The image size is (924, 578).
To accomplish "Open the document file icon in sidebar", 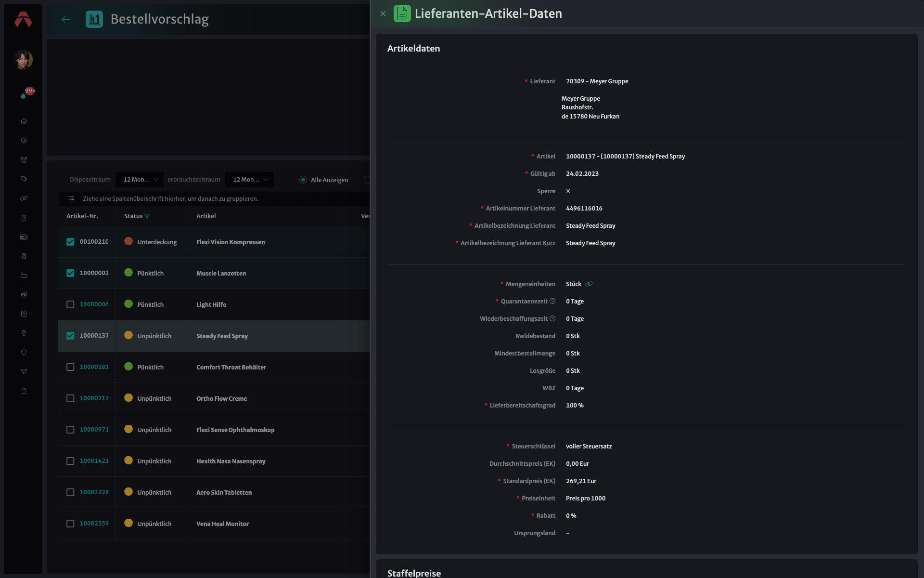I will point(24,391).
